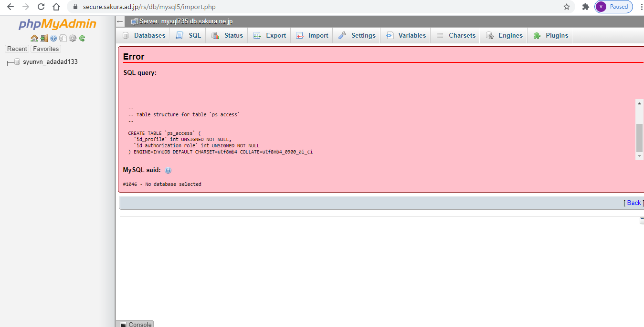644x327 pixels.
Task: Switch to the SQL tab
Action: tap(188, 35)
